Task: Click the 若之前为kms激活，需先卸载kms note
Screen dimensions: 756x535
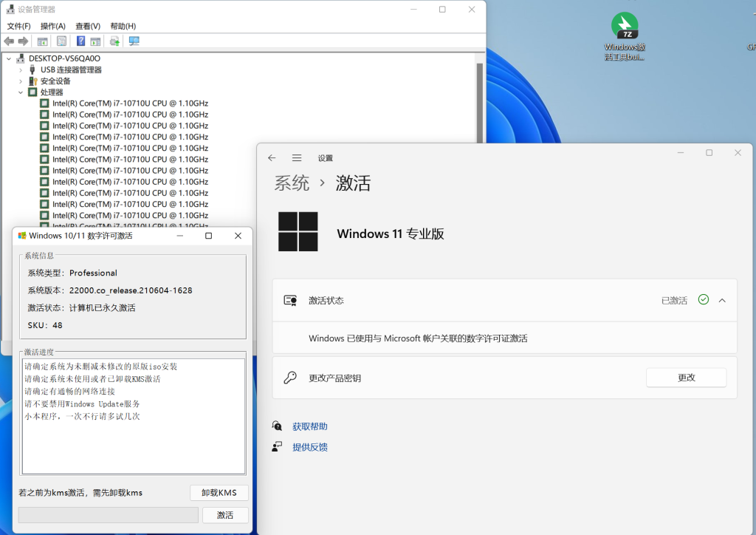Action: coord(80,493)
